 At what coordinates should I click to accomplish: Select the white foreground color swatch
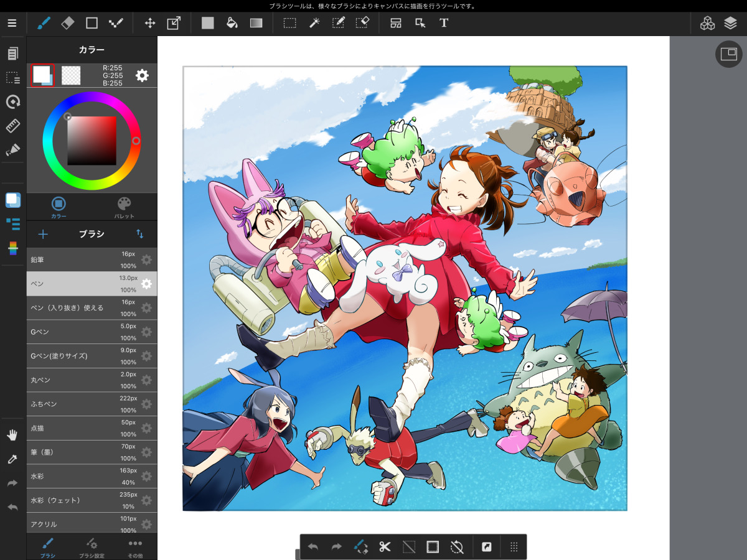tap(42, 75)
